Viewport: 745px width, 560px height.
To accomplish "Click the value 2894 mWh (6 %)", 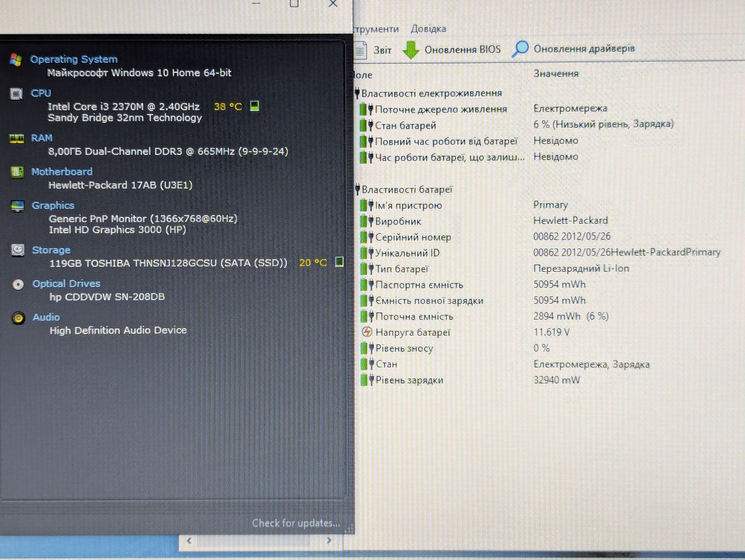I will 571,316.
